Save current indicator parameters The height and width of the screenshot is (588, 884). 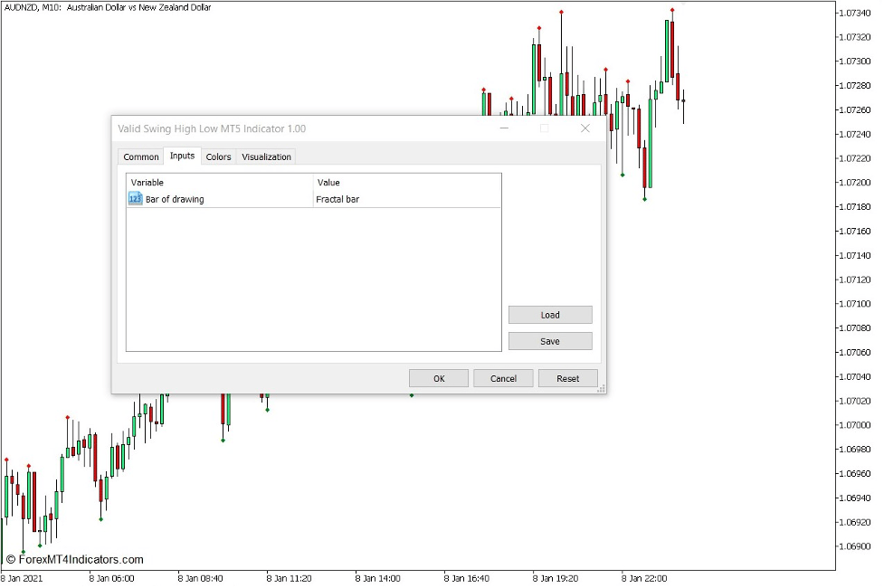(549, 341)
